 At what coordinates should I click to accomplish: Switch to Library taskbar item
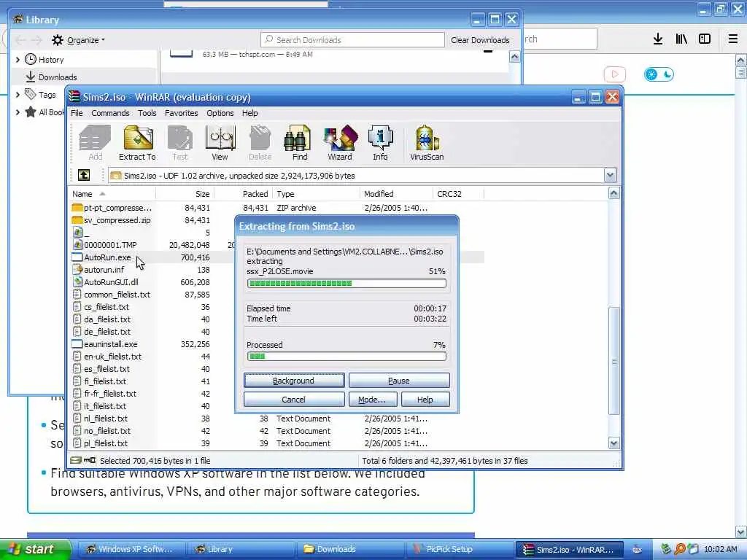pyautogui.click(x=241, y=550)
